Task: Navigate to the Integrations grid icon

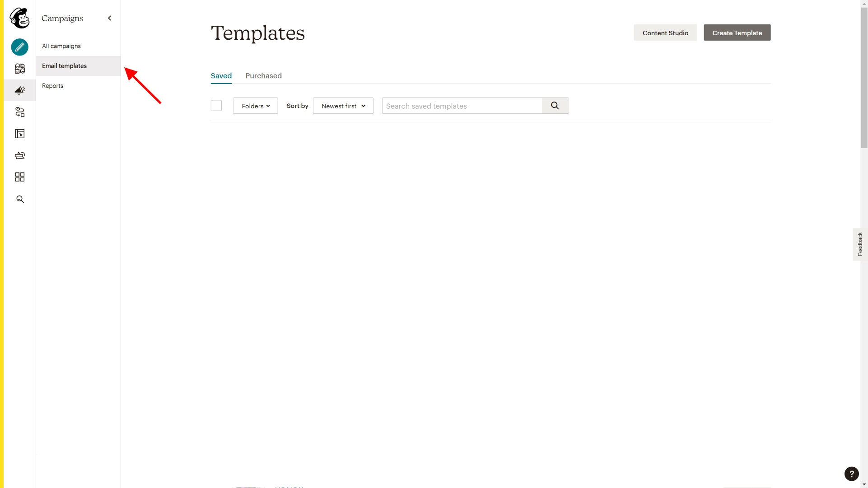Action: (x=20, y=177)
